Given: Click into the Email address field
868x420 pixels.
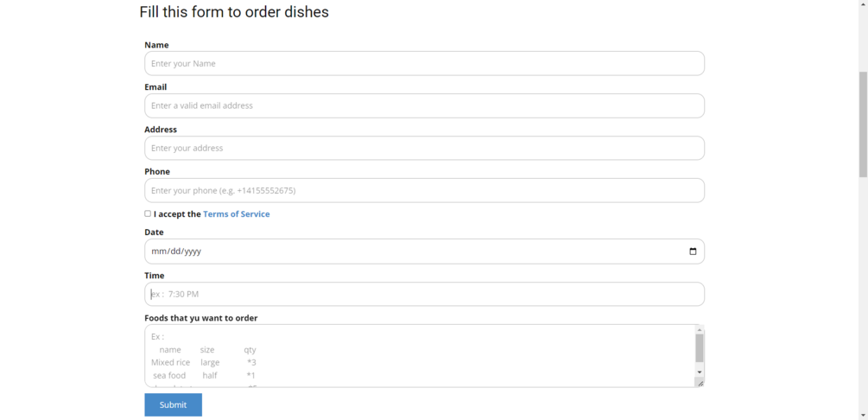Looking at the screenshot, I should tap(424, 106).
